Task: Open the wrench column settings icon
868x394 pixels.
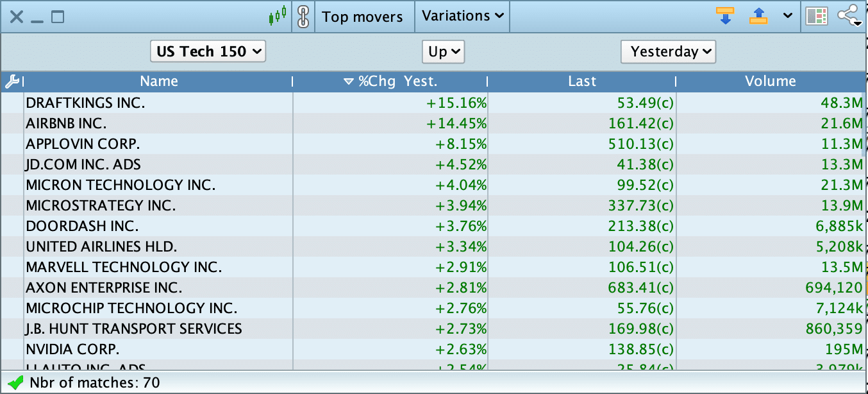Action: (x=12, y=81)
